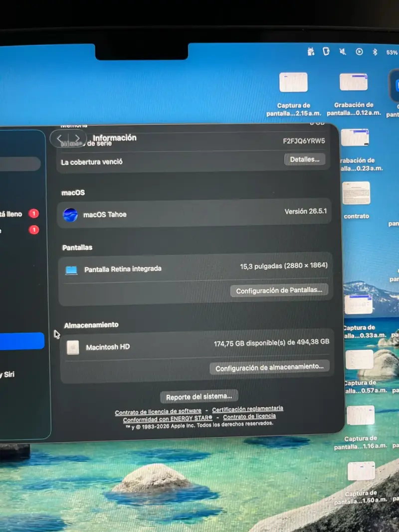Click the lower red notification badge in sidebar
This screenshot has height=532, width=399.
[x=33, y=230]
